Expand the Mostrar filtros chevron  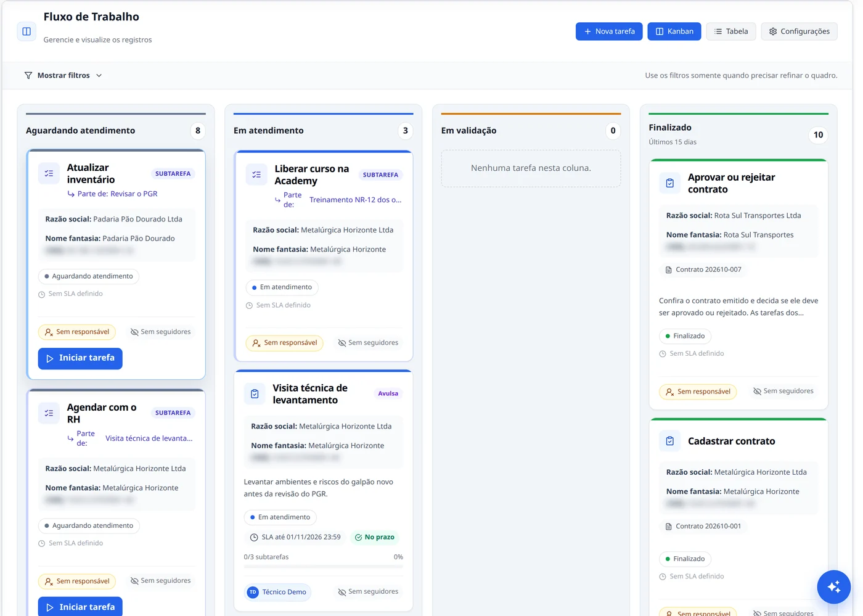[99, 75]
